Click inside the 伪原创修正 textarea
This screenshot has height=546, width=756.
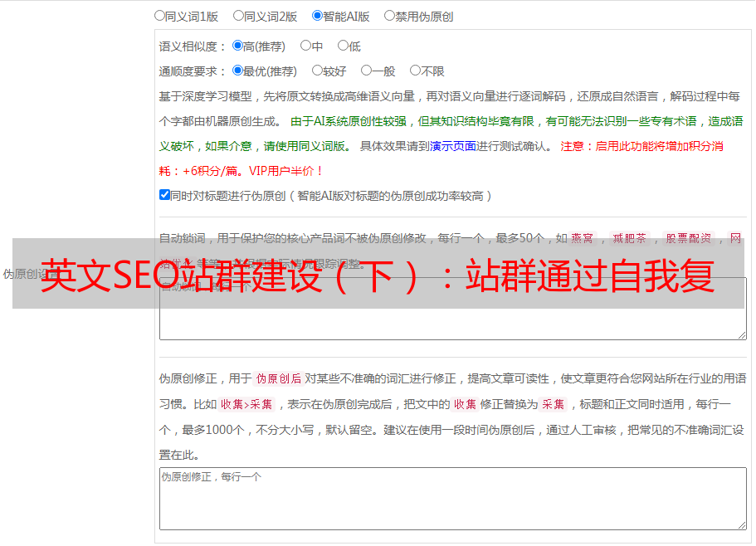(x=453, y=499)
